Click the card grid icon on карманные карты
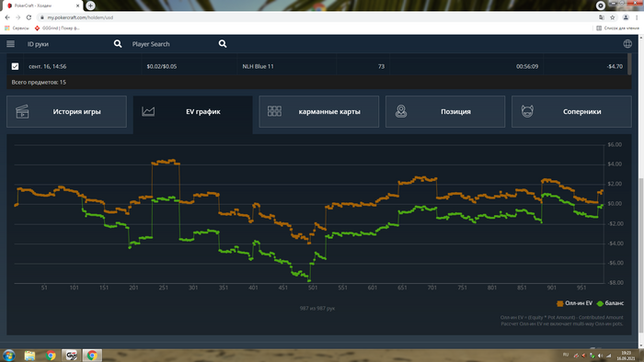 point(274,111)
